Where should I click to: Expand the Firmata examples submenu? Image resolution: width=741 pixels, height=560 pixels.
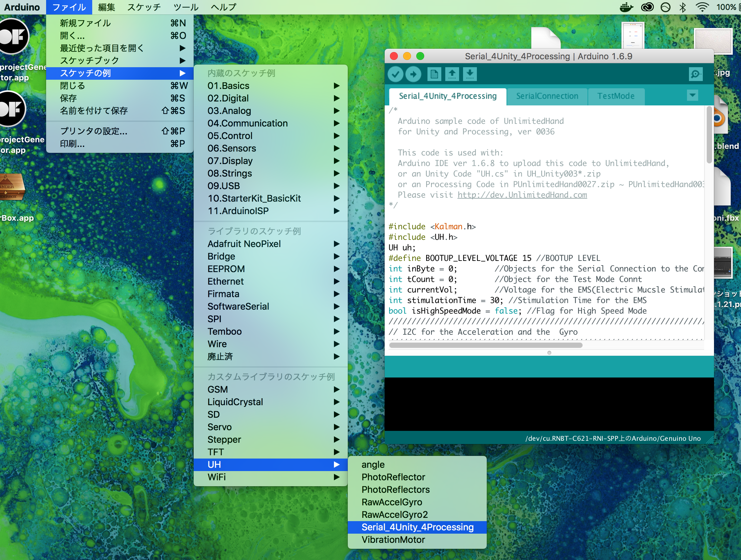tap(271, 294)
